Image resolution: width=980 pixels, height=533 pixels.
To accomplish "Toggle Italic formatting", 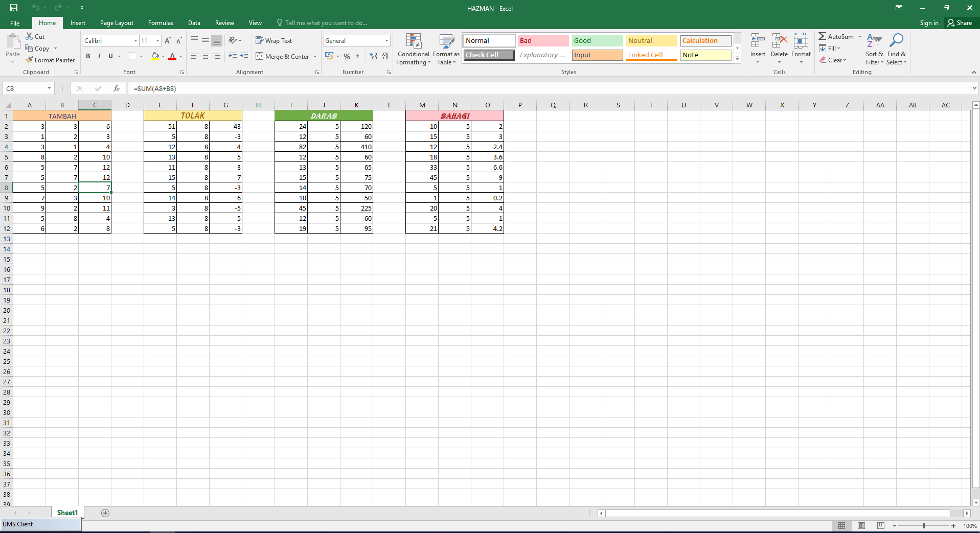I will coord(99,57).
